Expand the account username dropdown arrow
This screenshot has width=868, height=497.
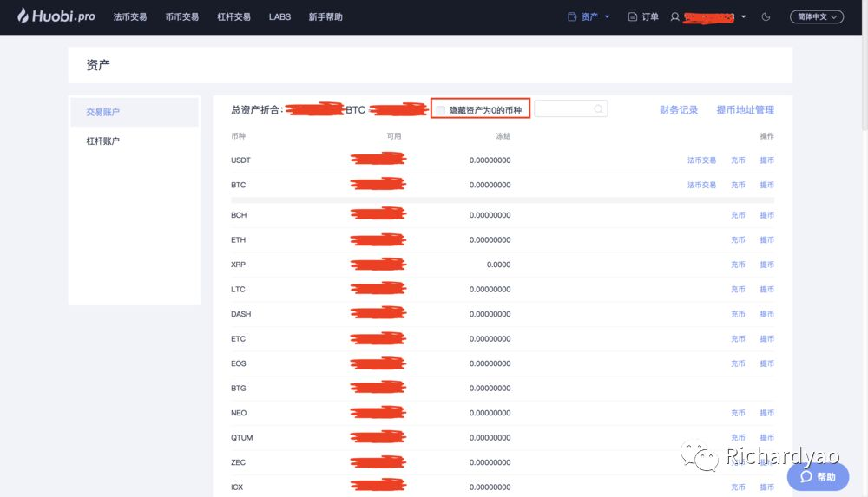744,17
